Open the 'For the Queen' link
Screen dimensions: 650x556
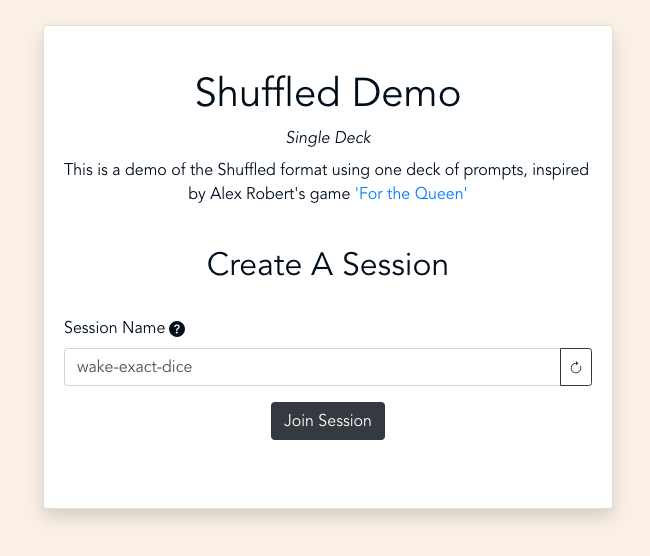click(x=411, y=194)
